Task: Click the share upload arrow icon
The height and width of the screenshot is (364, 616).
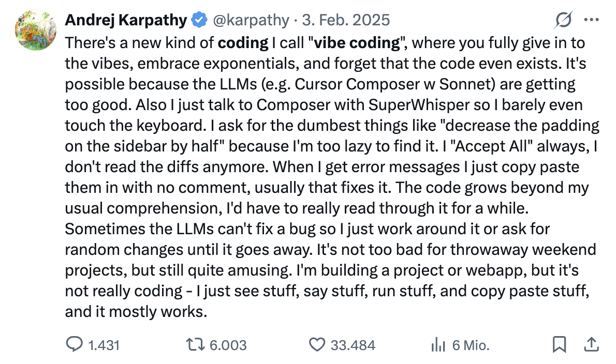Action: pos(592,344)
